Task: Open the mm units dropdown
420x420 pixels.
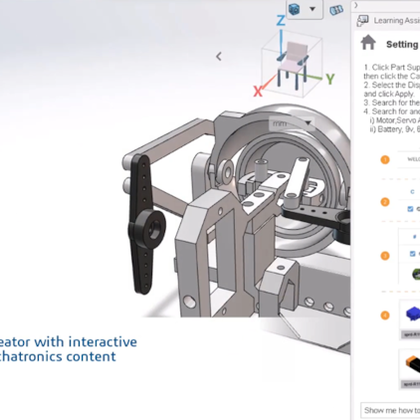Action: coord(292,123)
